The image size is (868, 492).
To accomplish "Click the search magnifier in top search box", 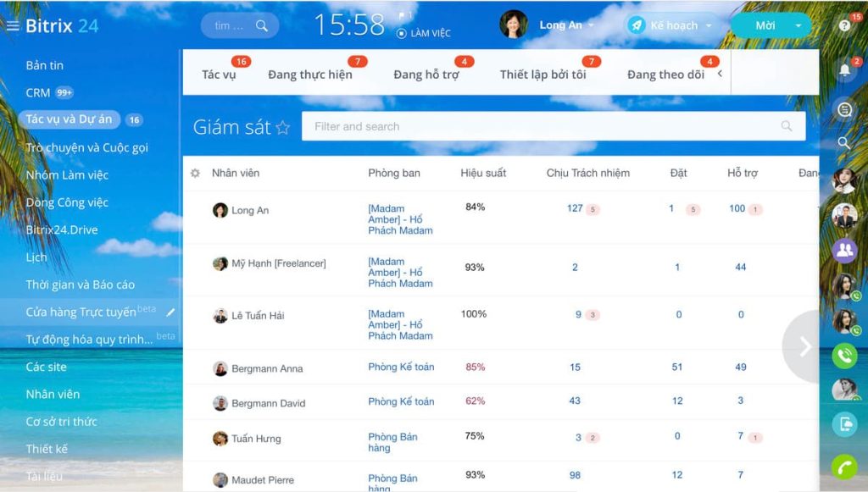I will tap(262, 25).
